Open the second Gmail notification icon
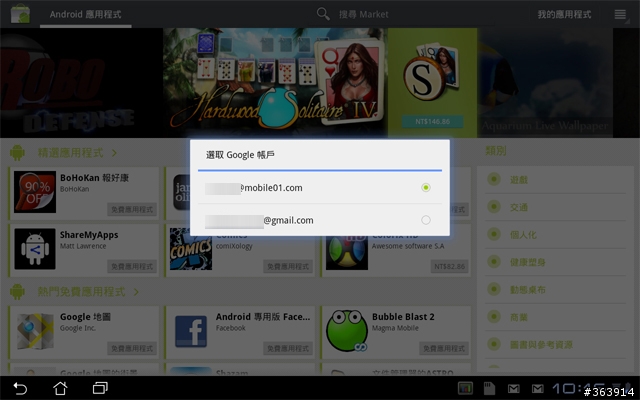Image resolution: width=640 pixels, height=400 pixels. pyautogui.click(x=538, y=389)
